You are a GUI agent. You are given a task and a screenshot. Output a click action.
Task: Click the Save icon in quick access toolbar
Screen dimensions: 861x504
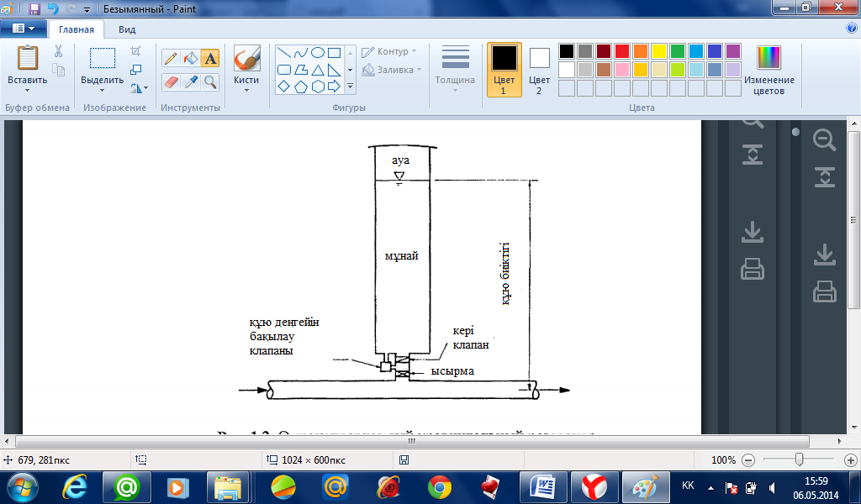[x=34, y=8]
